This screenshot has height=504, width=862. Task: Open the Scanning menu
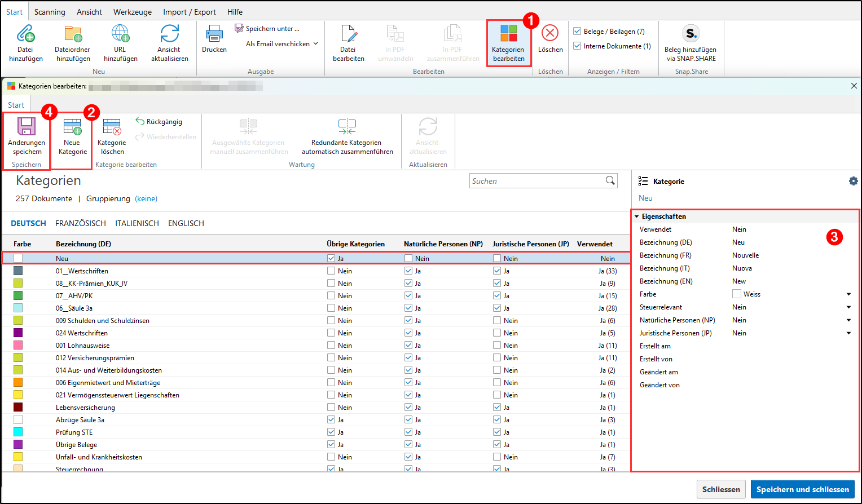tap(50, 12)
